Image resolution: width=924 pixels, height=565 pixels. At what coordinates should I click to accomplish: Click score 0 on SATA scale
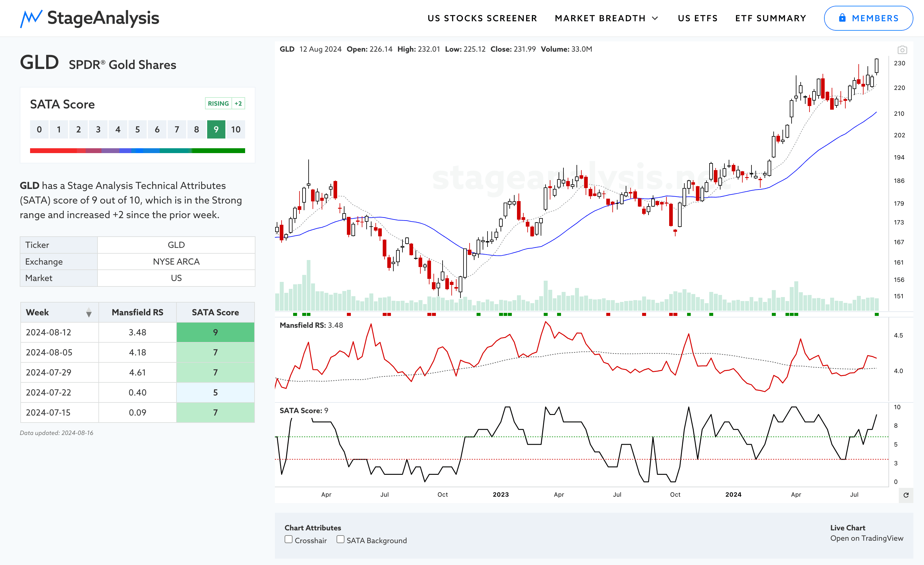pyautogui.click(x=39, y=129)
